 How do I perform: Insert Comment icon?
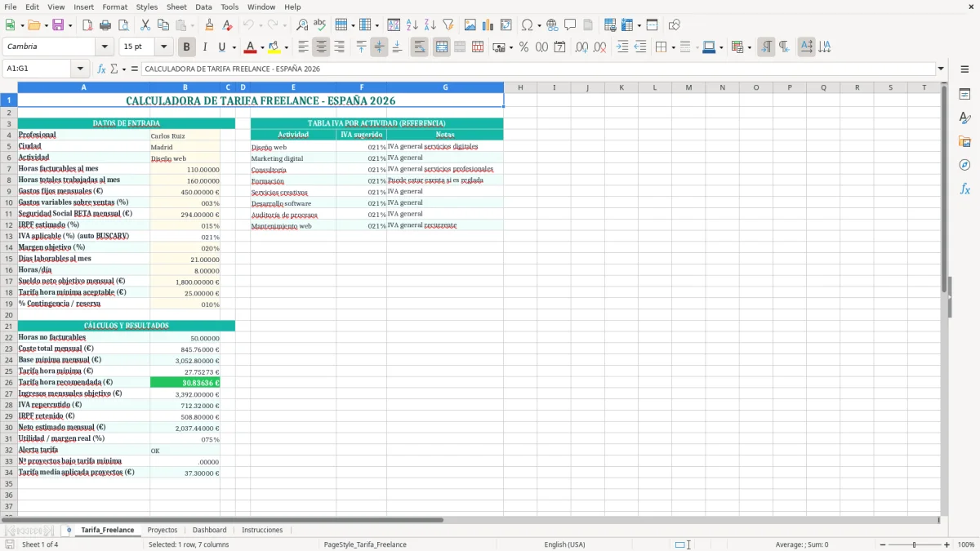(570, 25)
